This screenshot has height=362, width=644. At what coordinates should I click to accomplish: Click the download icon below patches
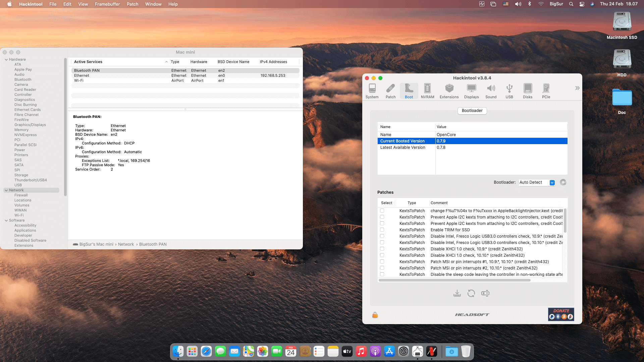tap(457, 293)
